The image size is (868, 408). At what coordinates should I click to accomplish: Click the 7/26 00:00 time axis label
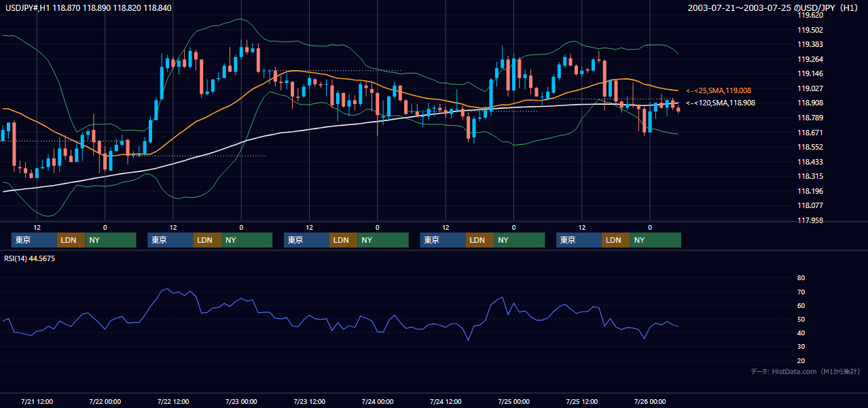[x=650, y=401]
